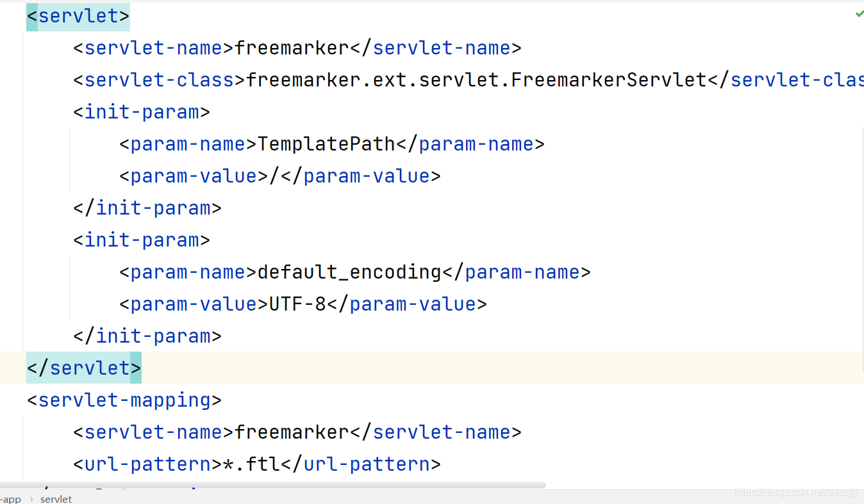The width and height of the screenshot is (864, 504).
Task: Click the *.ftl url pattern value
Action: [x=252, y=464]
